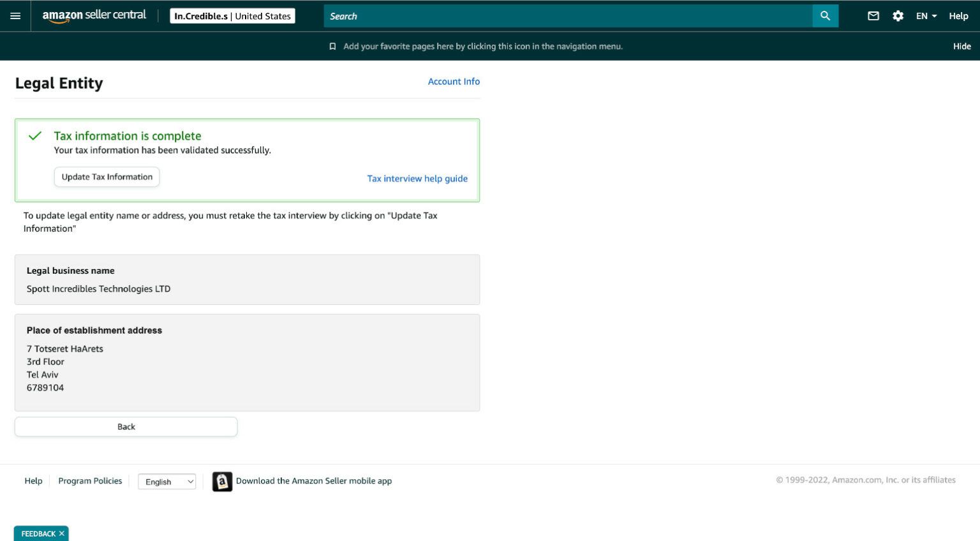Click the favorites bookmark icon in the banner
Screen dimensions: 980x541
point(332,46)
